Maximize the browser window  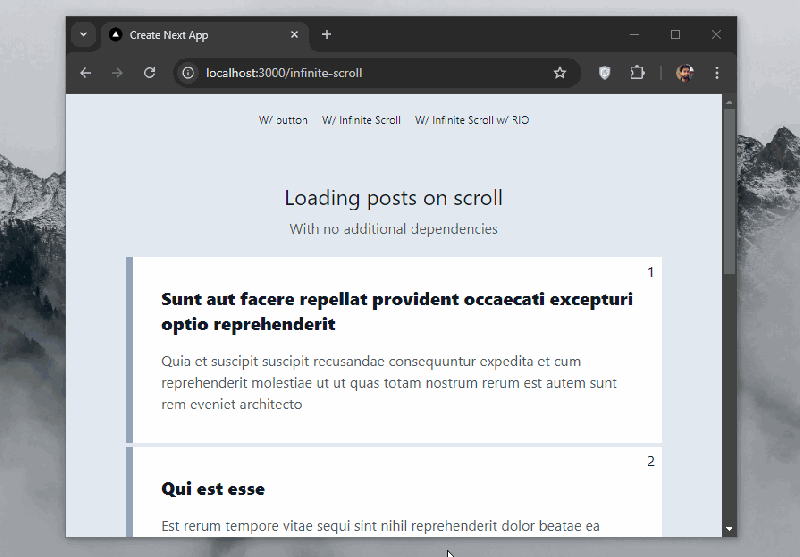[x=676, y=35]
